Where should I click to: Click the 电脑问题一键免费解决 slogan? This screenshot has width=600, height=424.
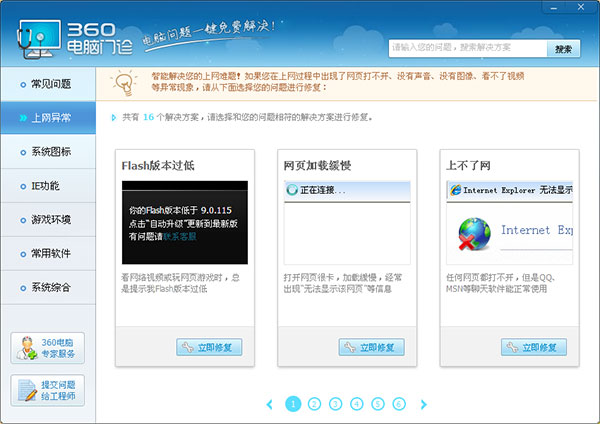(x=209, y=34)
